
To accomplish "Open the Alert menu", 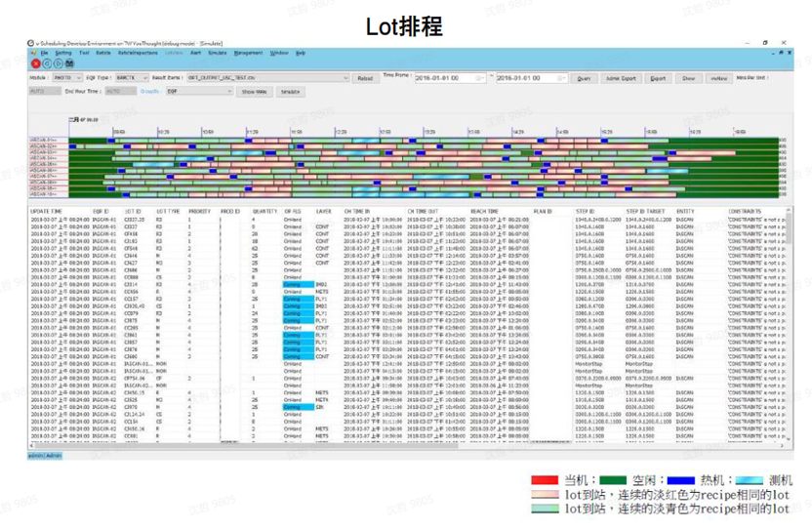I will (196, 53).
